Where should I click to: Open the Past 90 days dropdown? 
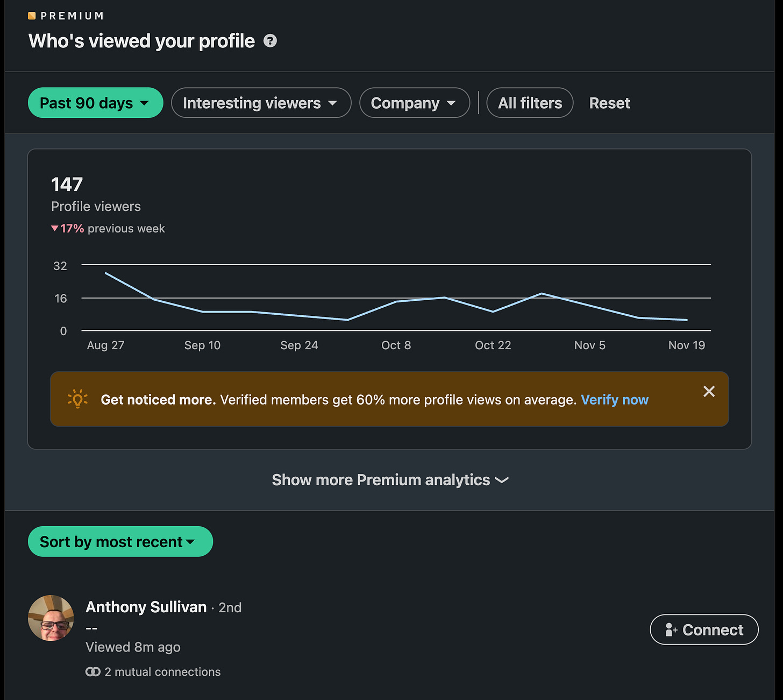tap(95, 103)
